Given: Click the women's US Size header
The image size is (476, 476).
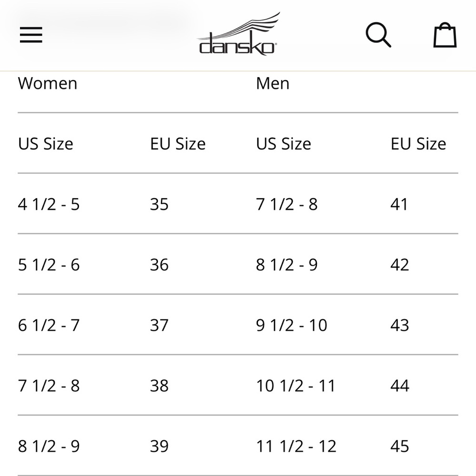Looking at the screenshot, I should pos(46,144).
